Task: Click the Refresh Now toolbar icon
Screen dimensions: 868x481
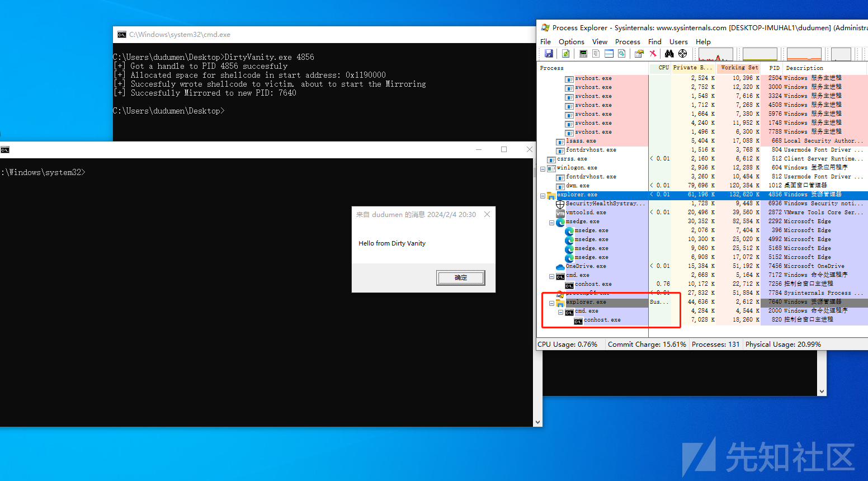Action: point(566,54)
